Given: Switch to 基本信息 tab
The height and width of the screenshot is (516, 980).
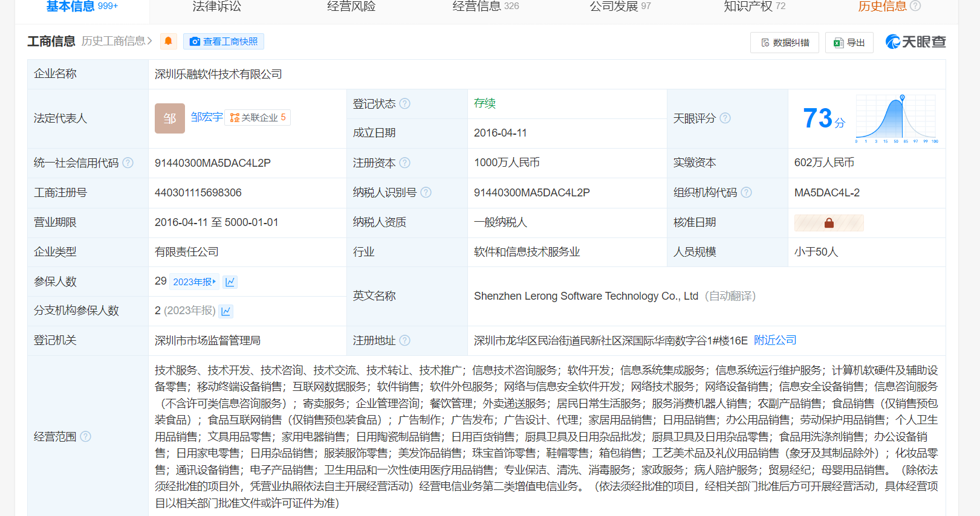Looking at the screenshot, I should [x=82, y=6].
